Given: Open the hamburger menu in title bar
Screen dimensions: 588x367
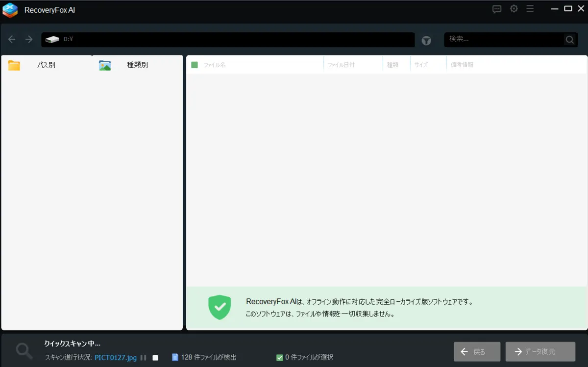Looking at the screenshot, I should [530, 9].
